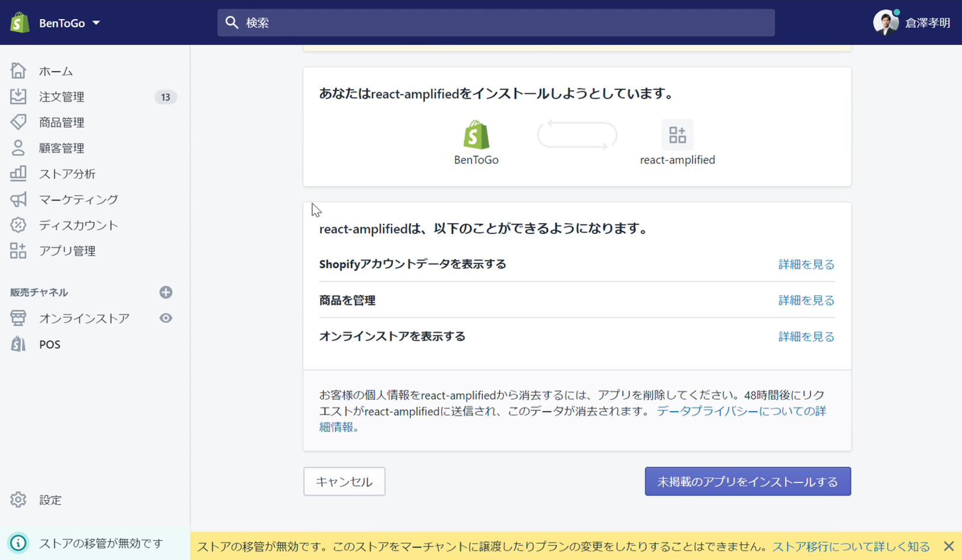962x560 pixels.
Task: Click the Shopify logo in the header
Action: (20, 23)
